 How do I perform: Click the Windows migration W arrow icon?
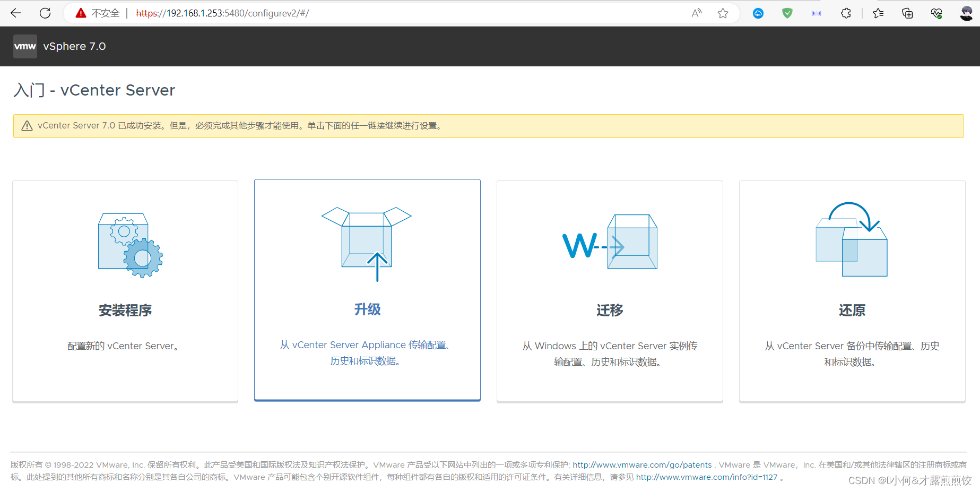[610, 242]
